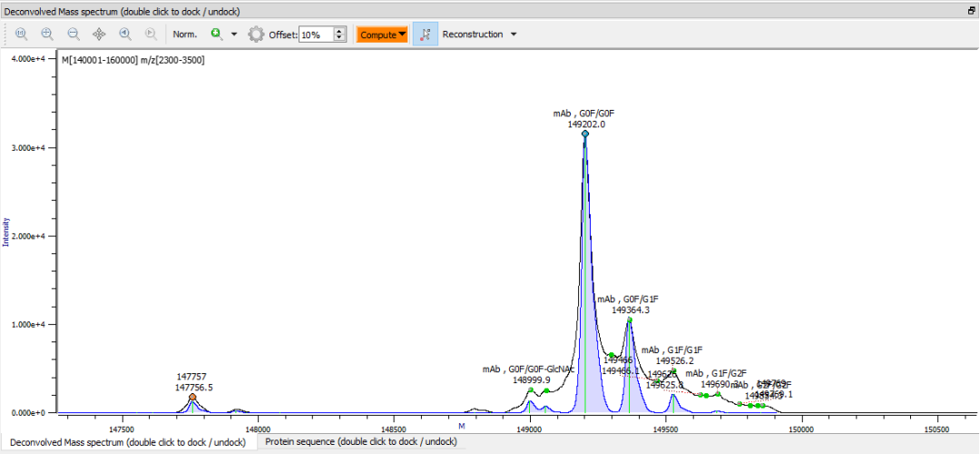
Task: Click the Offset percentage input field
Action: (315, 35)
